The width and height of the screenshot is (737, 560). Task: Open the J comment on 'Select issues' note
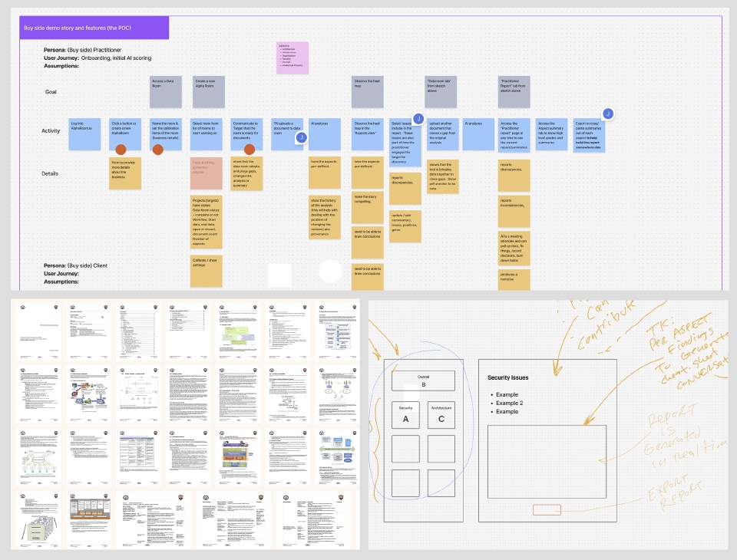point(418,118)
